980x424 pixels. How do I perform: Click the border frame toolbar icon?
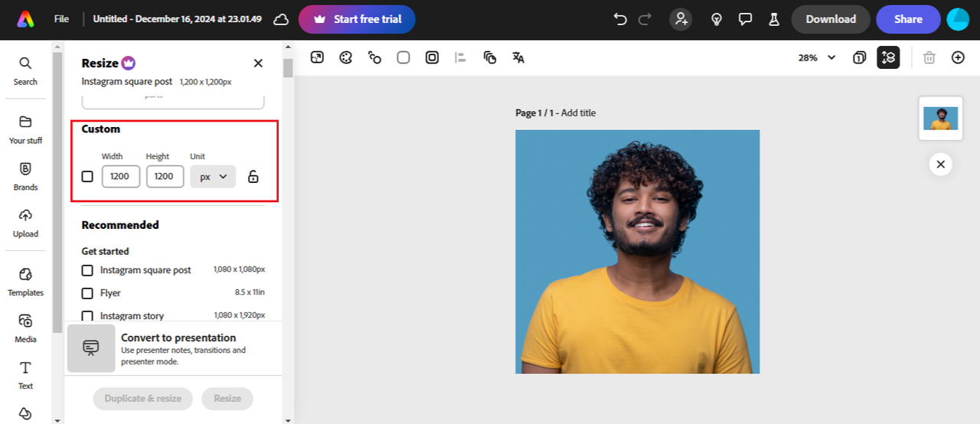coord(432,57)
